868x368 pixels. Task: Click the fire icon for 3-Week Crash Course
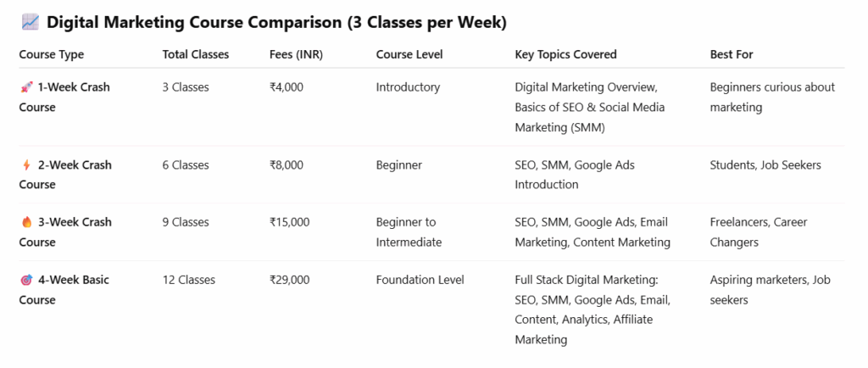tap(26, 222)
